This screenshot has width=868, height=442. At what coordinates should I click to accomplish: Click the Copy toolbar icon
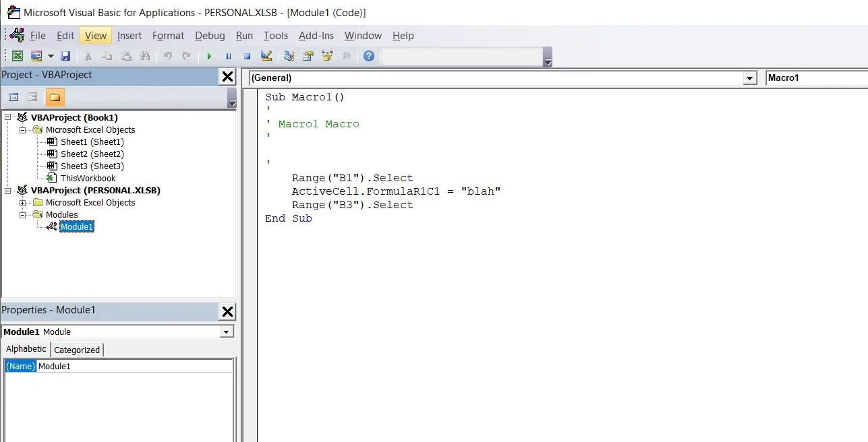(107, 56)
